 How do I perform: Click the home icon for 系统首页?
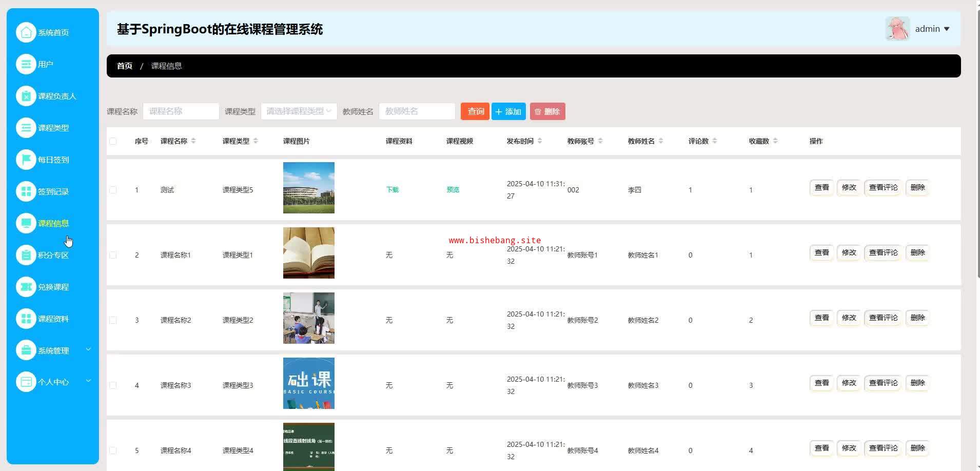26,32
